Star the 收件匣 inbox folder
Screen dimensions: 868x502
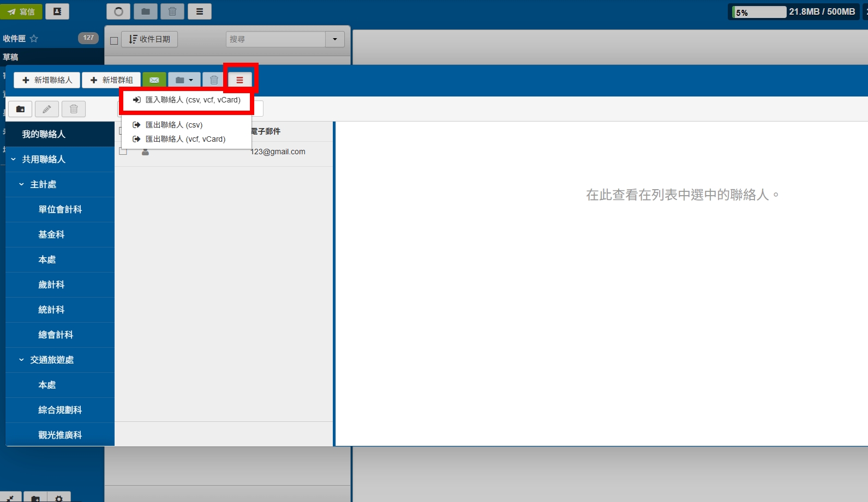pos(34,38)
